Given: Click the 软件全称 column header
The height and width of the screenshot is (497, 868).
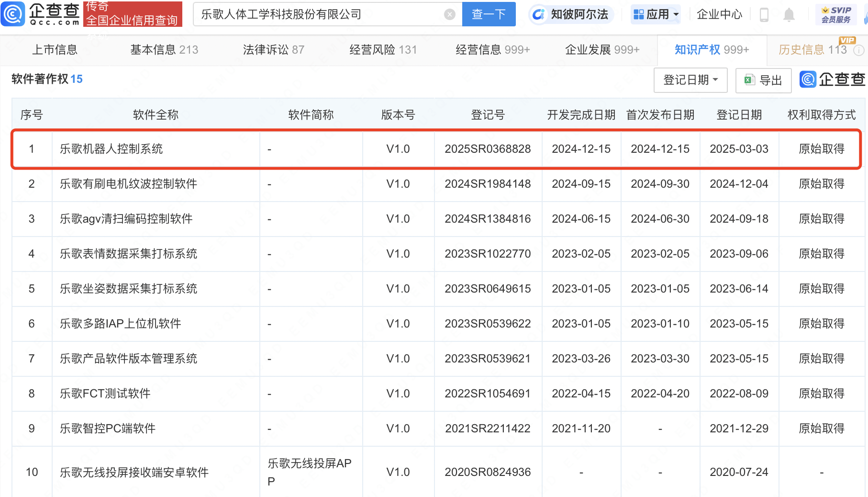Looking at the screenshot, I should pyautogui.click(x=156, y=115).
